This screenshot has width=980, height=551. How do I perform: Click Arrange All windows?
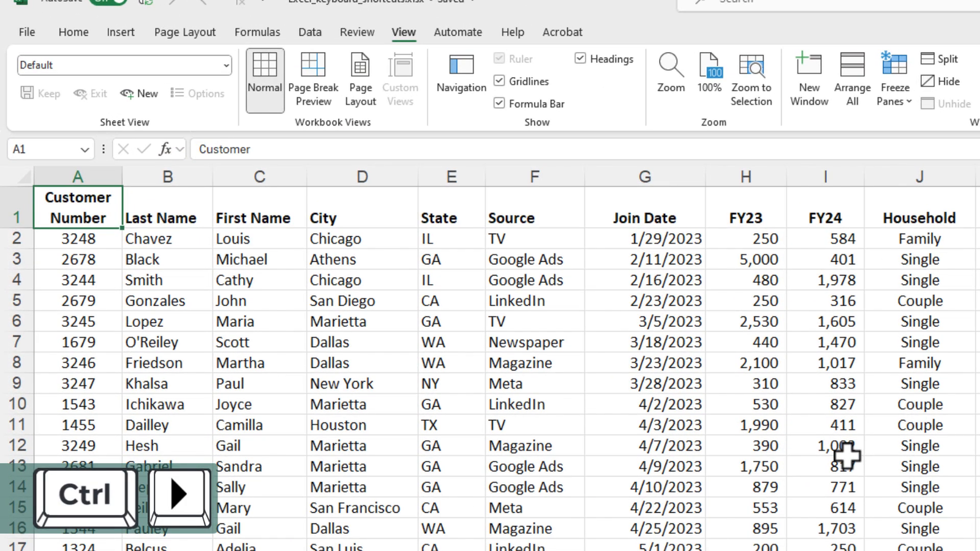point(852,78)
